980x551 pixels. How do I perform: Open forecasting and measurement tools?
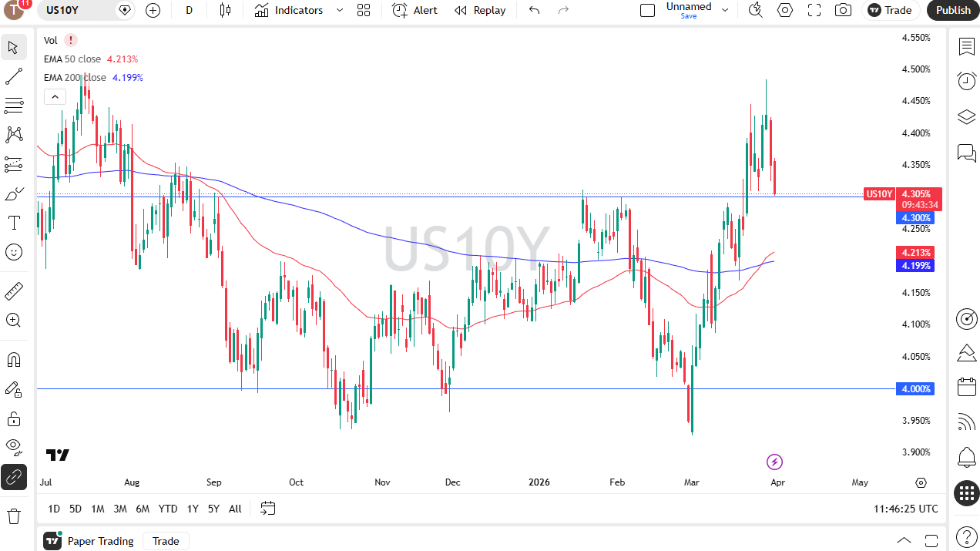(14, 164)
